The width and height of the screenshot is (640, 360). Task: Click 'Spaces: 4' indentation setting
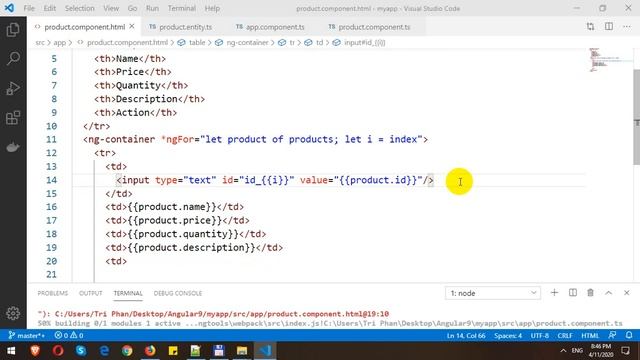click(508, 336)
